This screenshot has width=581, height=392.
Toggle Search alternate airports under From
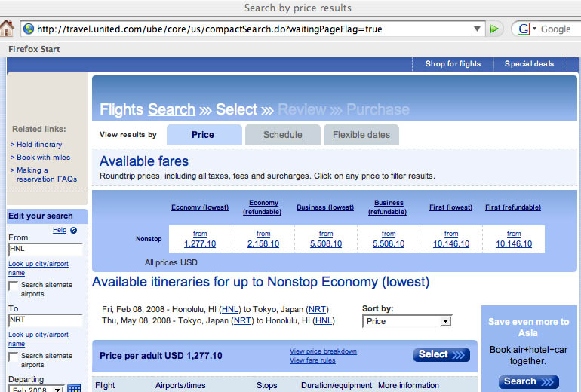14,286
